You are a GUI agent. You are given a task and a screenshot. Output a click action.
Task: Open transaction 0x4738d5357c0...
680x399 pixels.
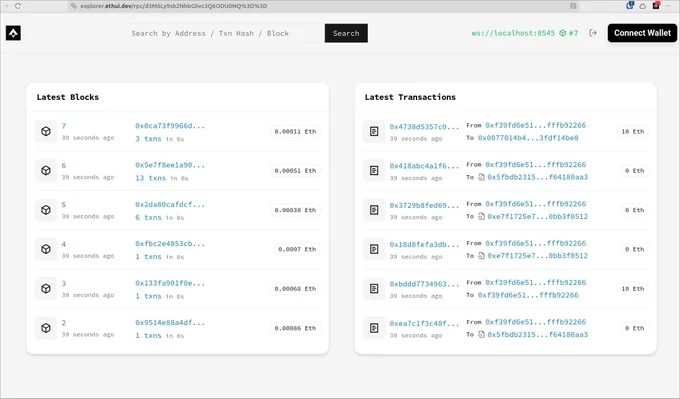(424, 127)
